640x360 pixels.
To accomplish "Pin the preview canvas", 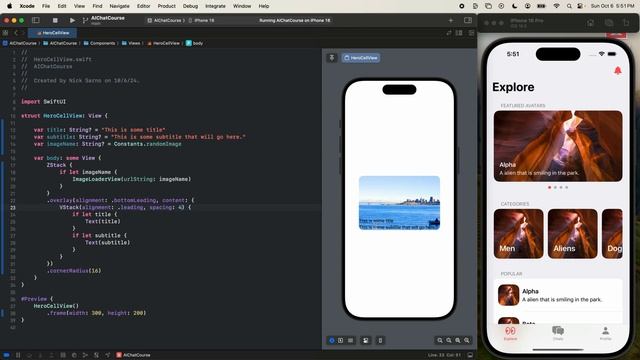I will (x=332, y=58).
